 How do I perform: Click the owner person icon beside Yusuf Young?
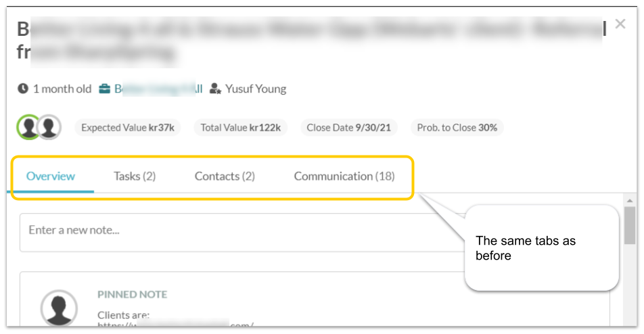tap(216, 89)
